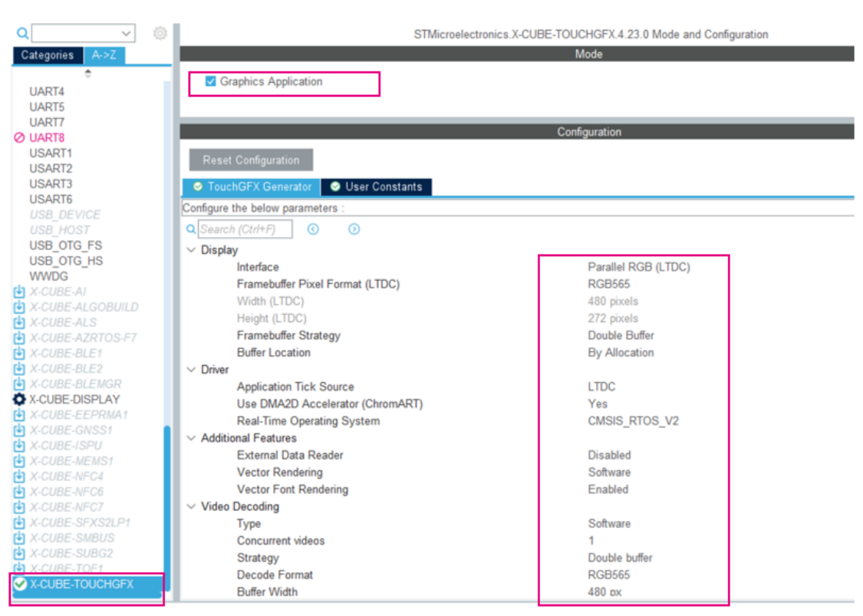The height and width of the screenshot is (616, 863).
Task: Open the TouchGFX Generator tab
Action: click(x=252, y=186)
